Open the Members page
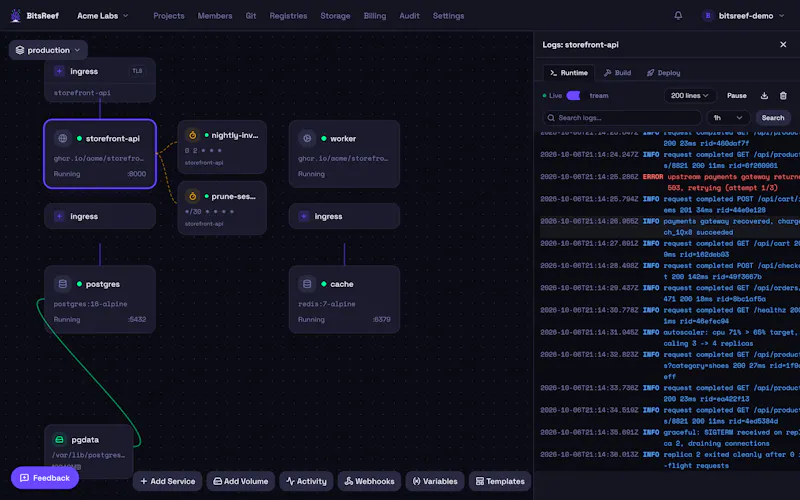Viewport: 800px width, 500px height. (x=215, y=16)
